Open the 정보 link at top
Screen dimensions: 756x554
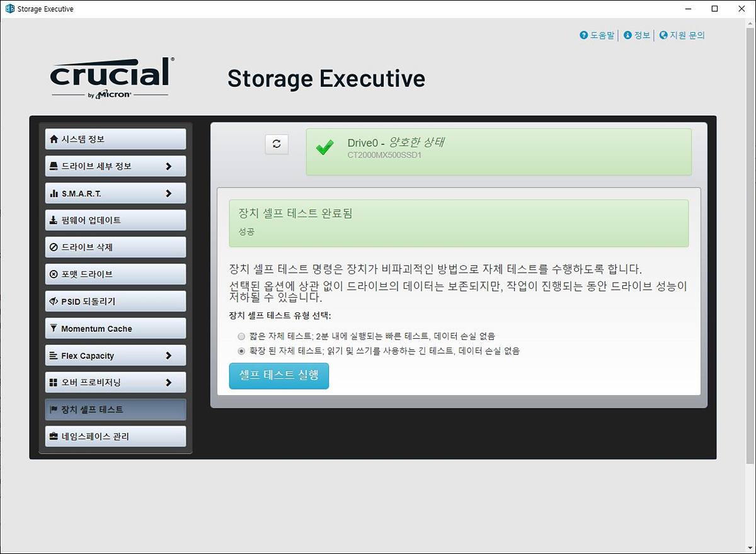(637, 35)
